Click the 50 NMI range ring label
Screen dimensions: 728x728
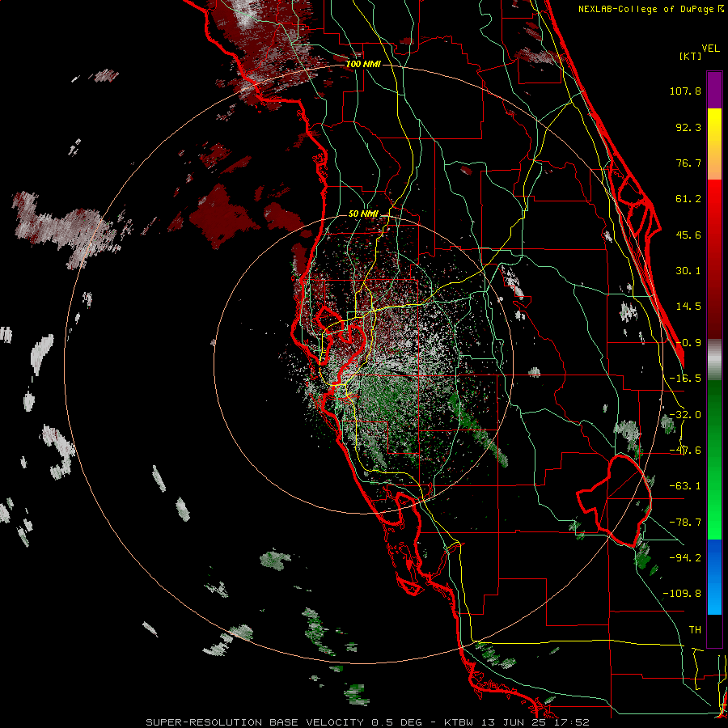click(x=363, y=214)
